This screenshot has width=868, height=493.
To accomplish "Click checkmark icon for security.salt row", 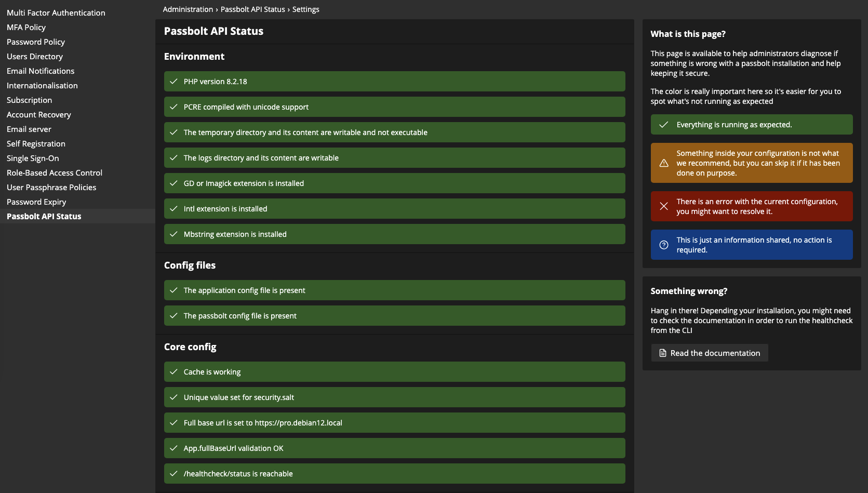I will click(x=173, y=397).
